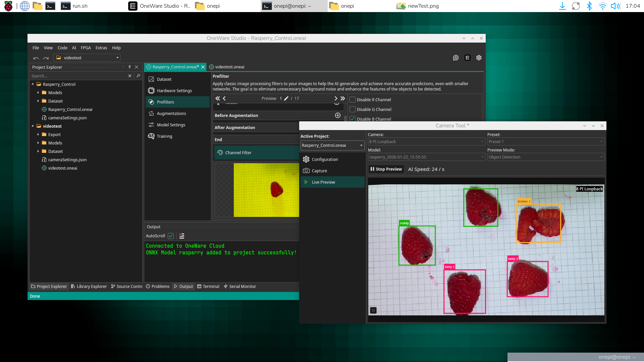Viewport: 644px width, 362px height.
Task: Switch to the videotest.oneai tab
Action: tap(229, 67)
